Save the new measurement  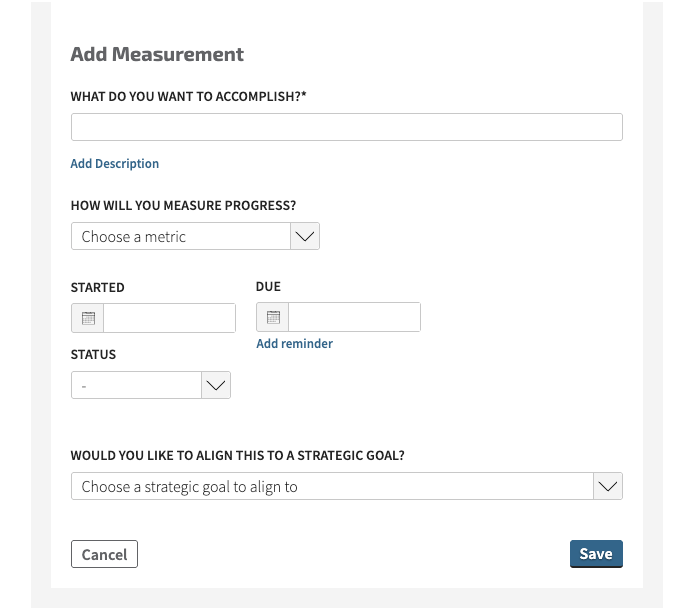pos(596,554)
